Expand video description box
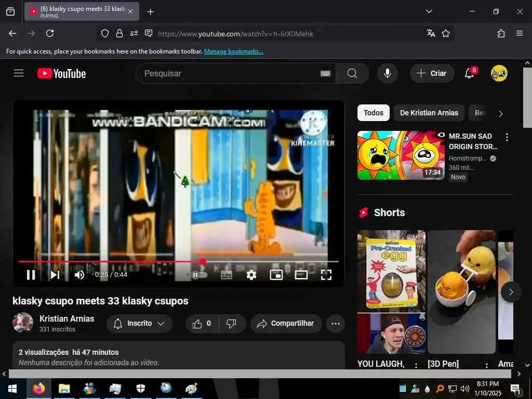 (x=179, y=355)
